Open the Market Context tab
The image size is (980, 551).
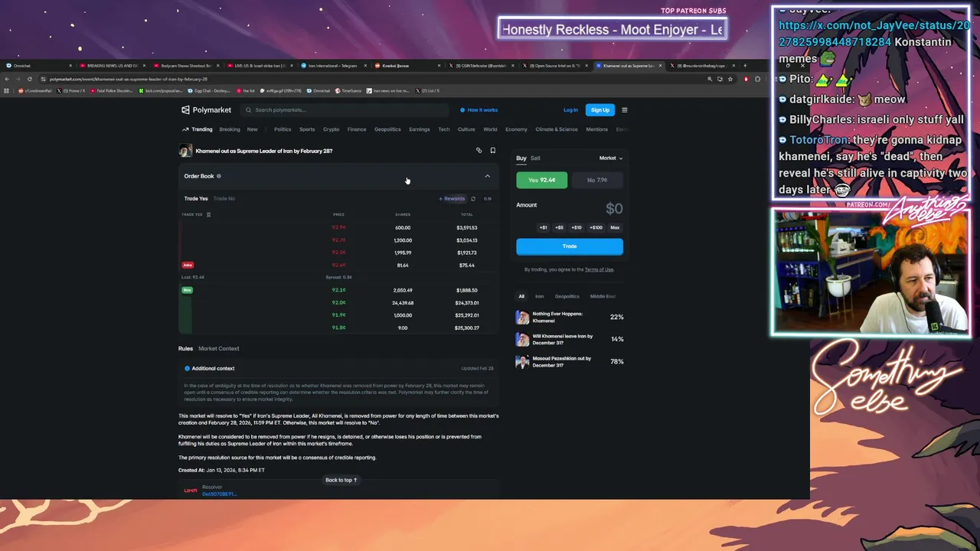pos(219,348)
